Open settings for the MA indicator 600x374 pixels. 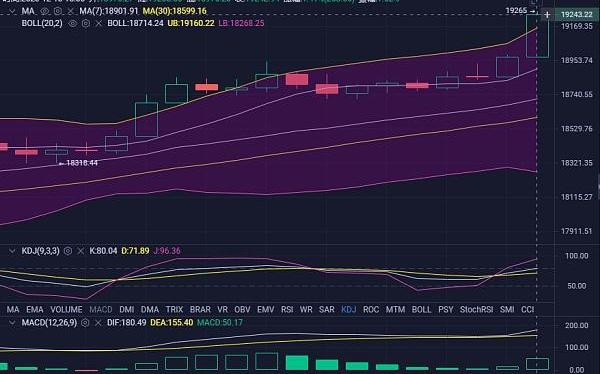tap(58, 11)
